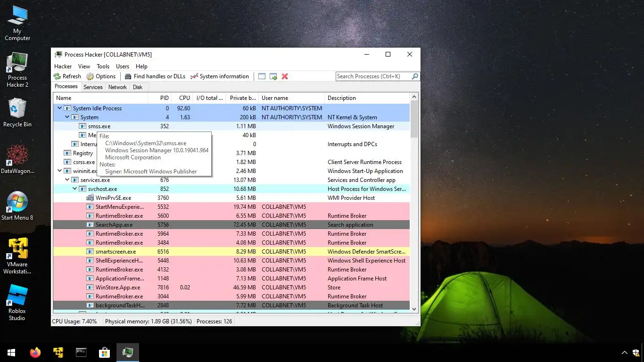644x362 pixels.
Task: Click the find window and thread icon
Action: 273,76
